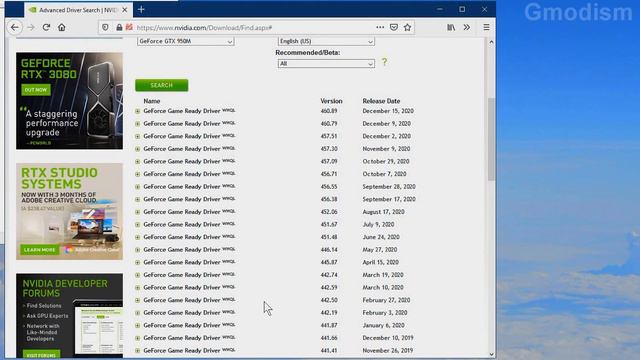This screenshot has height=360, width=640.
Task: Open the Firefox hamburger menu
Action: point(486,27)
